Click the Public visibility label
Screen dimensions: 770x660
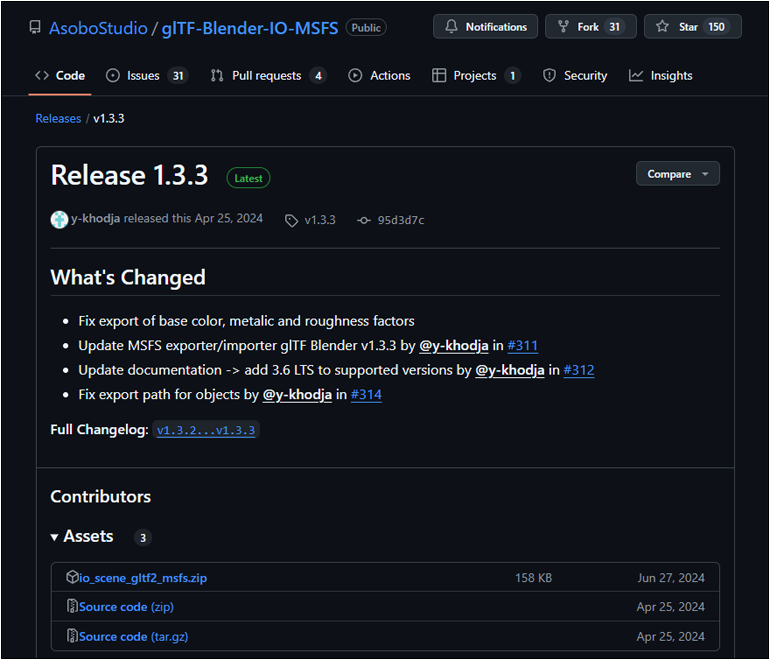(x=366, y=28)
